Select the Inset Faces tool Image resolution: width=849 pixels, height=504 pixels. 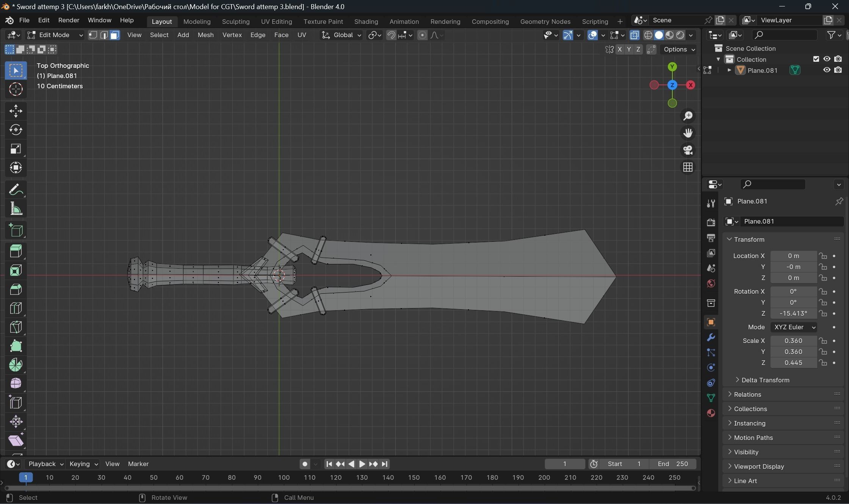[16, 271]
